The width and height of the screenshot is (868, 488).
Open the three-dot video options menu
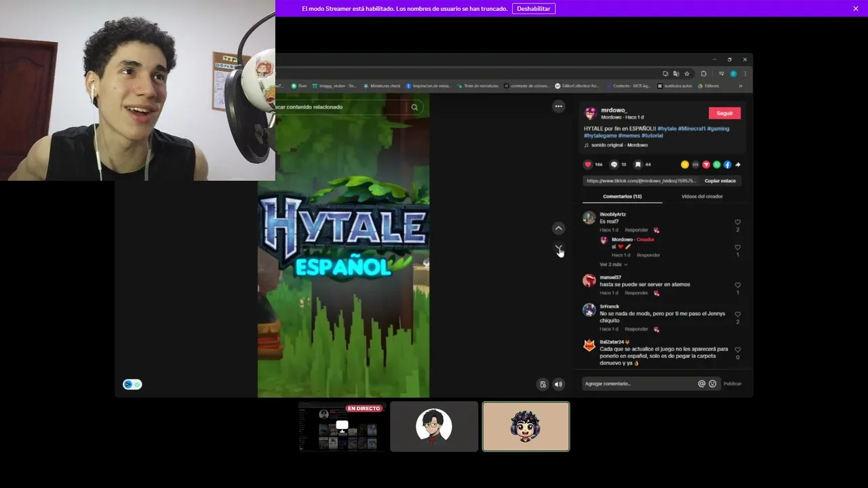coord(558,106)
